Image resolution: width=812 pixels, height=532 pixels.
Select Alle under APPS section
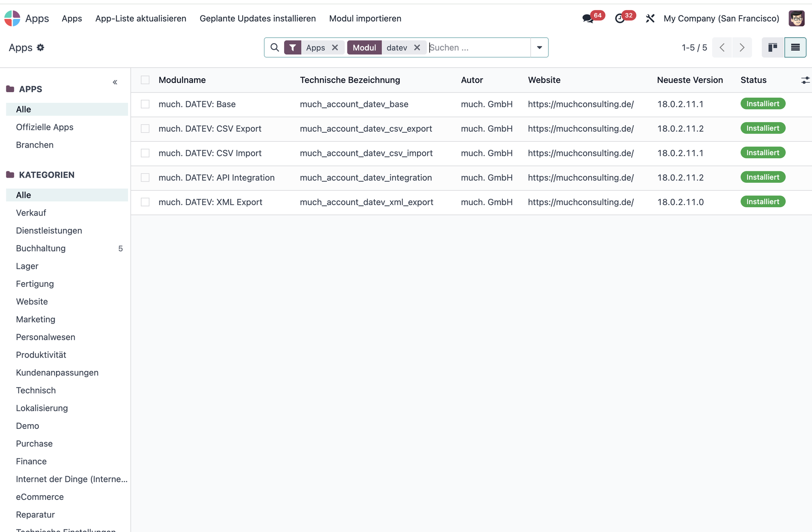pyautogui.click(x=67, y=109)
